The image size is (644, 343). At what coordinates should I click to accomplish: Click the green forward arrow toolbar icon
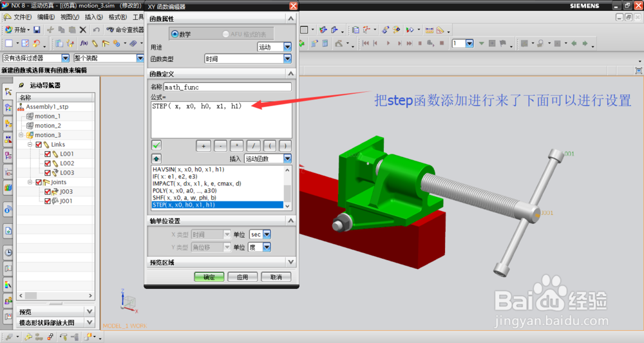pos(585,43)
